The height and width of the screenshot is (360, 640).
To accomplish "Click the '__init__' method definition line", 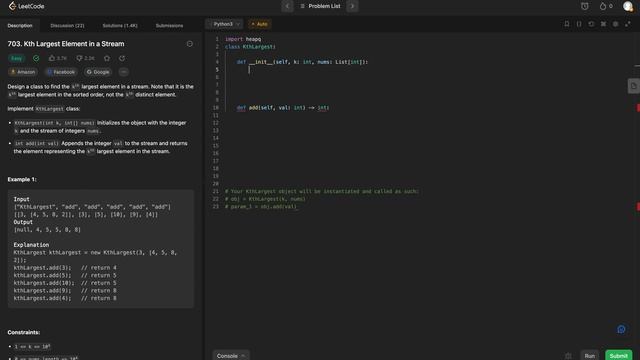I will [x=302, y=62].
